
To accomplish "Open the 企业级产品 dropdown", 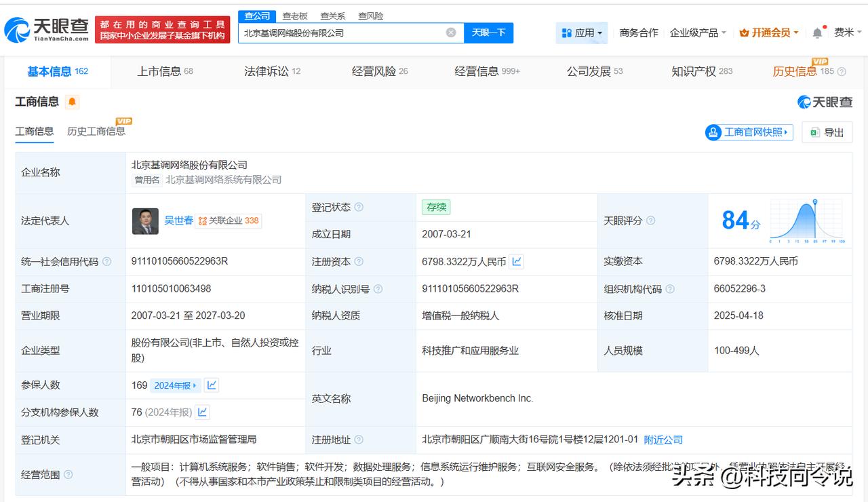I will pyautogui.click(x=698, y=33).
